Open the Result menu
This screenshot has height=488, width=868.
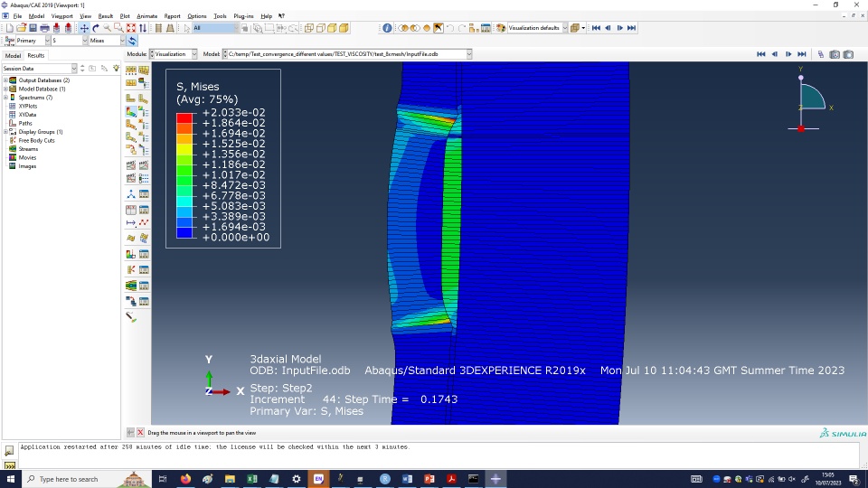pos(105,16)
